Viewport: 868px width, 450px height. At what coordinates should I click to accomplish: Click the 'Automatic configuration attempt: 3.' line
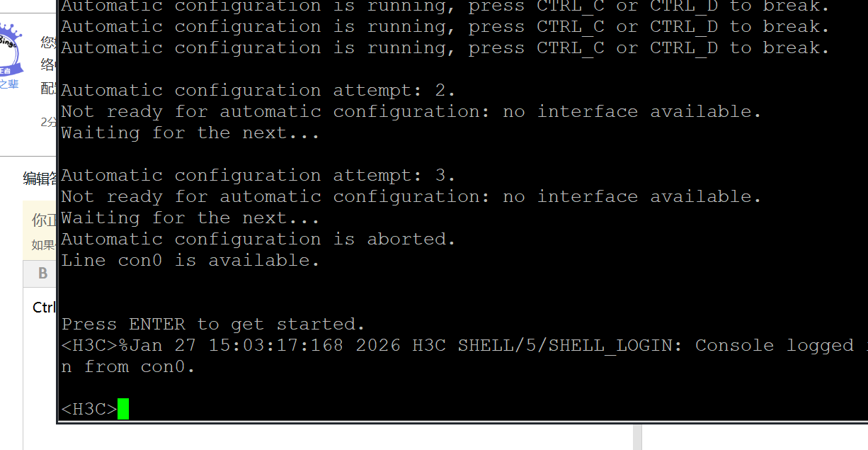pos(258,176)
